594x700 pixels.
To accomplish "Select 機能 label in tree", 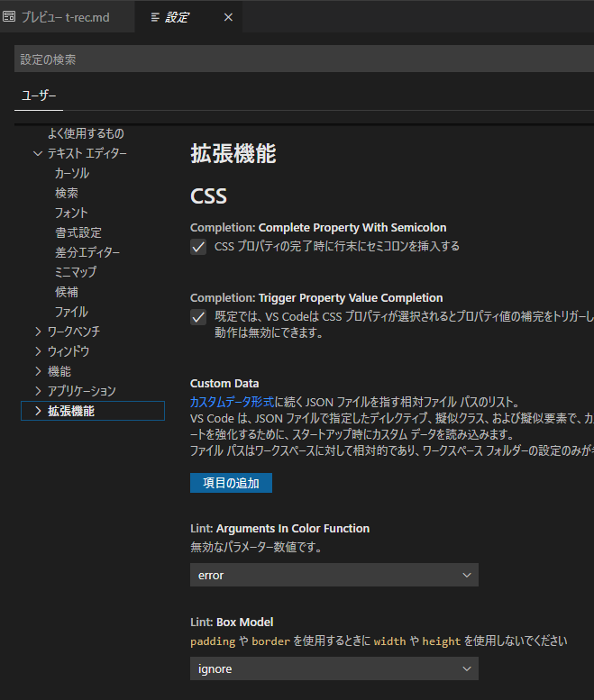I will point(59,371).
